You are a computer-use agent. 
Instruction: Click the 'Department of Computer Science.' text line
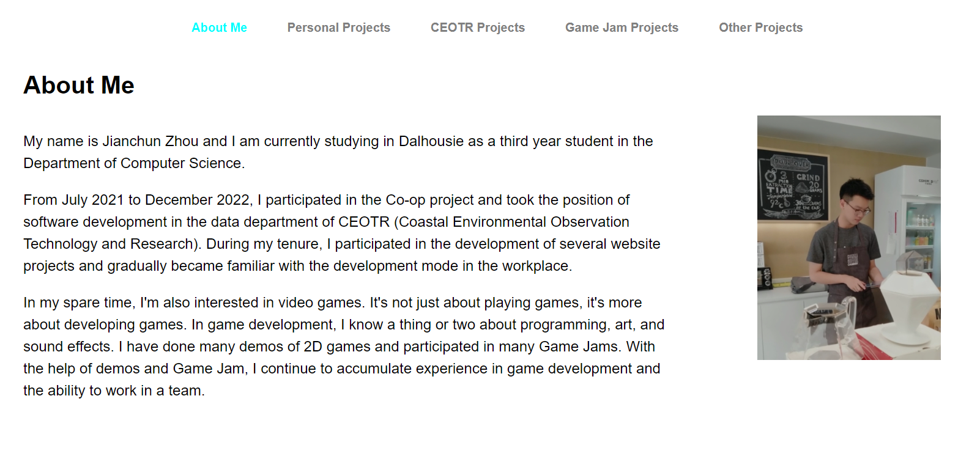coord(134,163)
